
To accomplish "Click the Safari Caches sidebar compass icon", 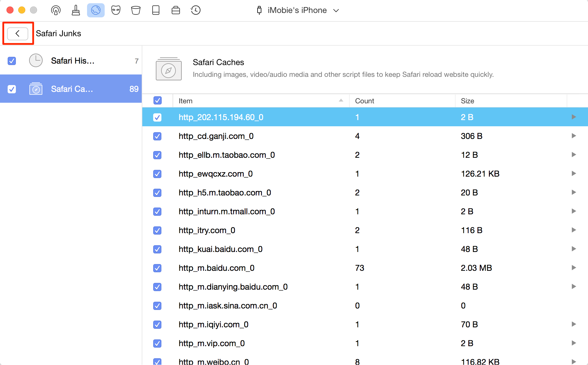I will 36,89.
